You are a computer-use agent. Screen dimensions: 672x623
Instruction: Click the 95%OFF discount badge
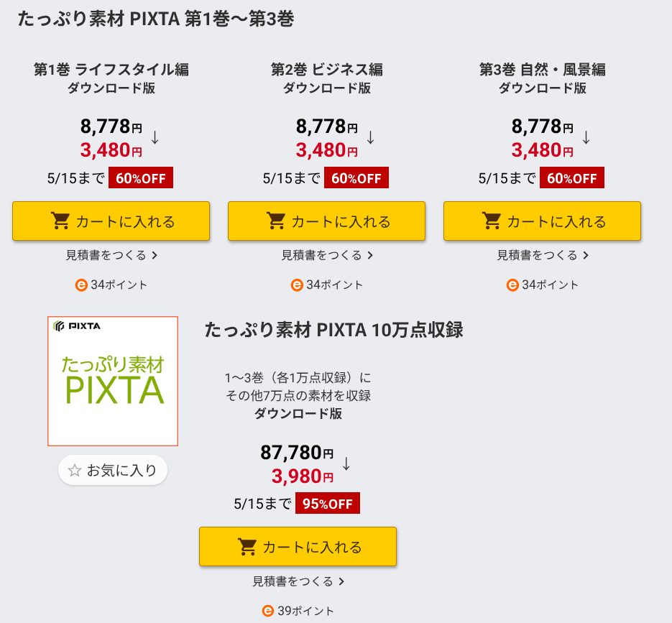point(328,504)
